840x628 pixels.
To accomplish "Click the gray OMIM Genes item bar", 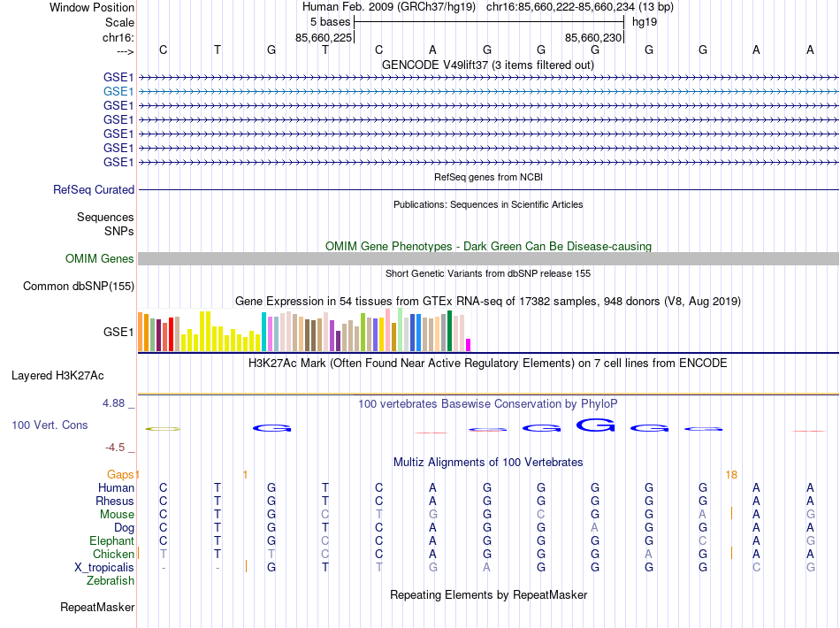I will (488, 259).
